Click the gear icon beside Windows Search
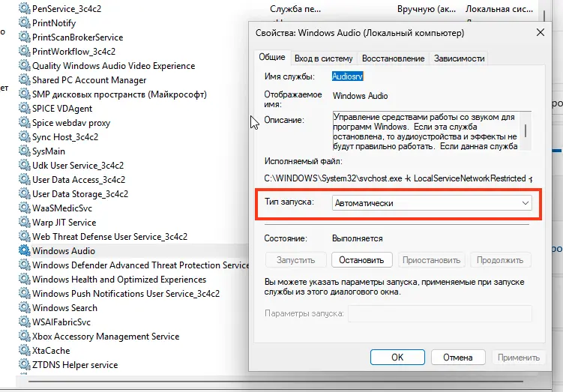Image resolution: width=563 pixels, height=392 pixels. [25, 307]
